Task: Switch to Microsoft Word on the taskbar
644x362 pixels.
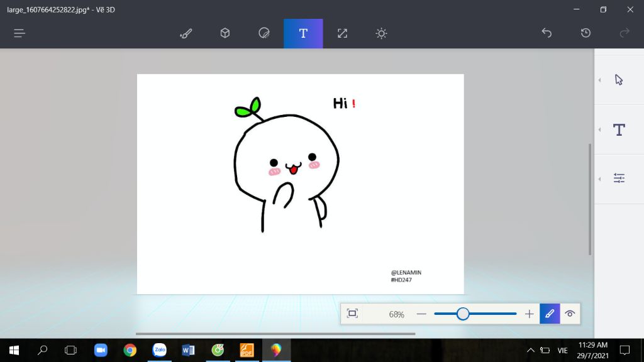Action: click(188, 350)
